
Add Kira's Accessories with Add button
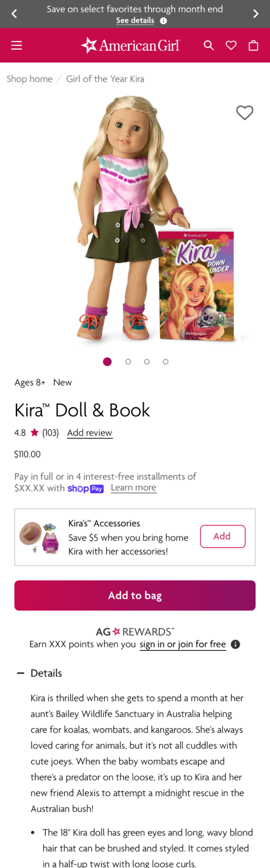click(223, 536)
